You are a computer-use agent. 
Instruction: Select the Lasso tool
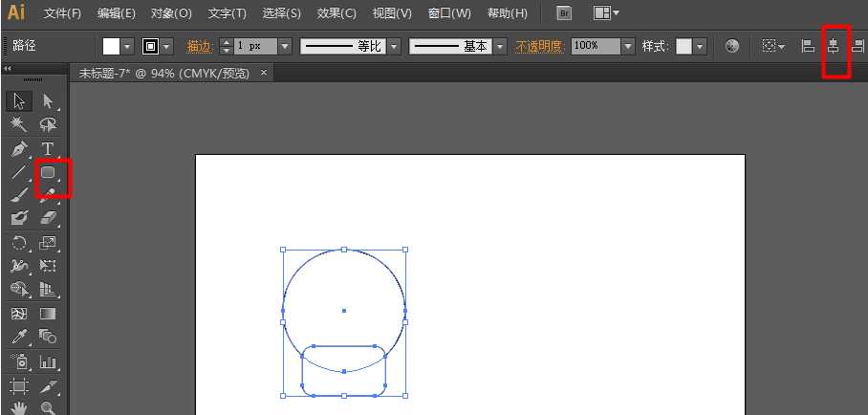click(x=48, y=124)
